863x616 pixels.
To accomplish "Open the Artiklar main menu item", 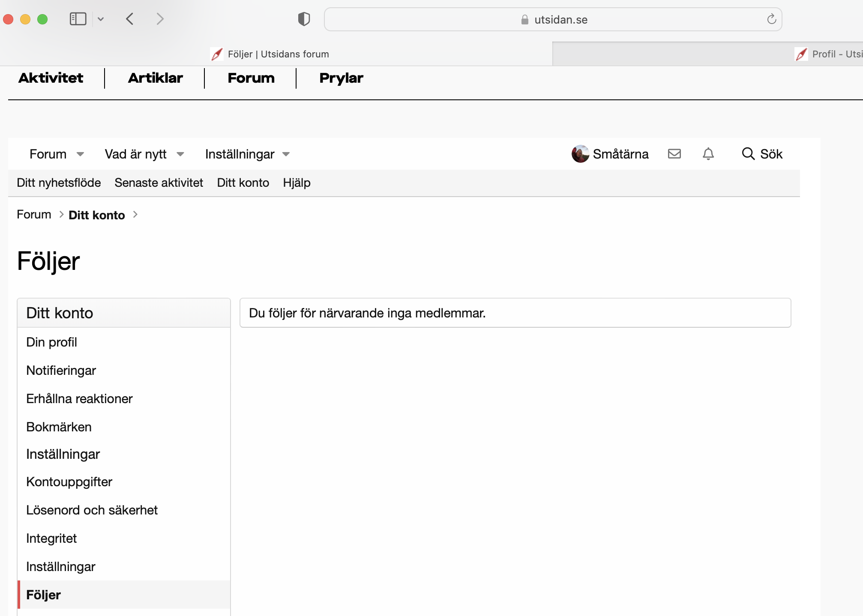I will point(155,78).
